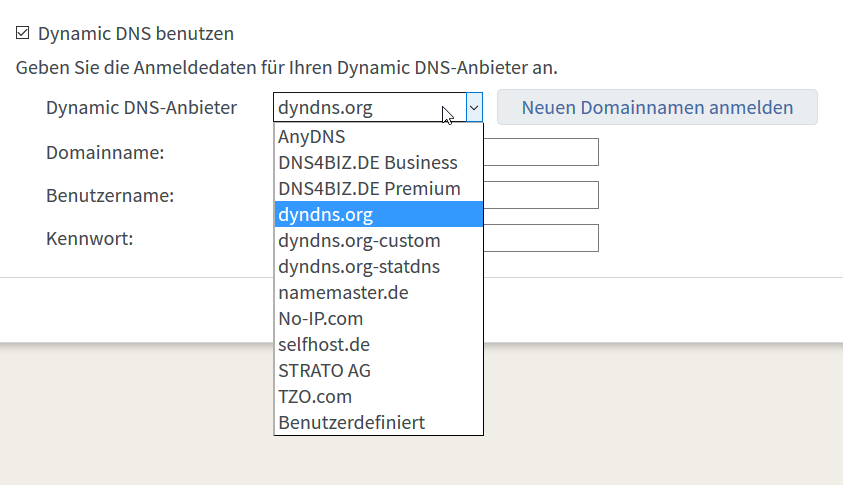
Task: Focus the Kennwort input field
Action: [x=541, y=238]
